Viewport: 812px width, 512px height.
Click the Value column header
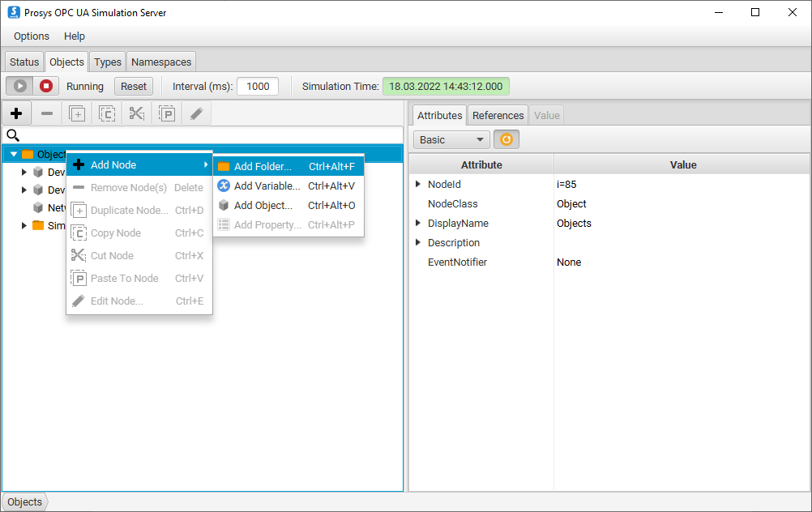(x=682, y=164)
